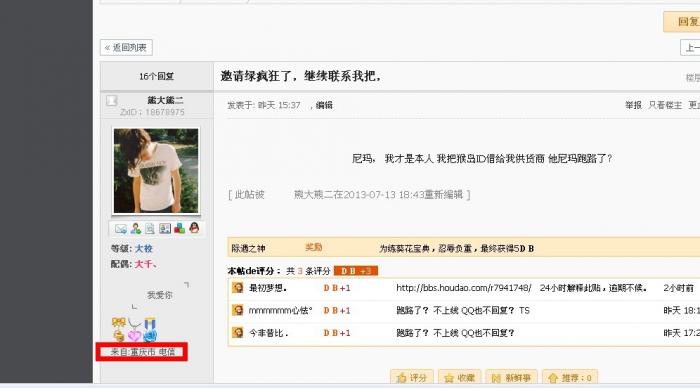Screen dimensions: 700x388
Task: Click the colored blocks icon
Action: click(x=179, y=229)
